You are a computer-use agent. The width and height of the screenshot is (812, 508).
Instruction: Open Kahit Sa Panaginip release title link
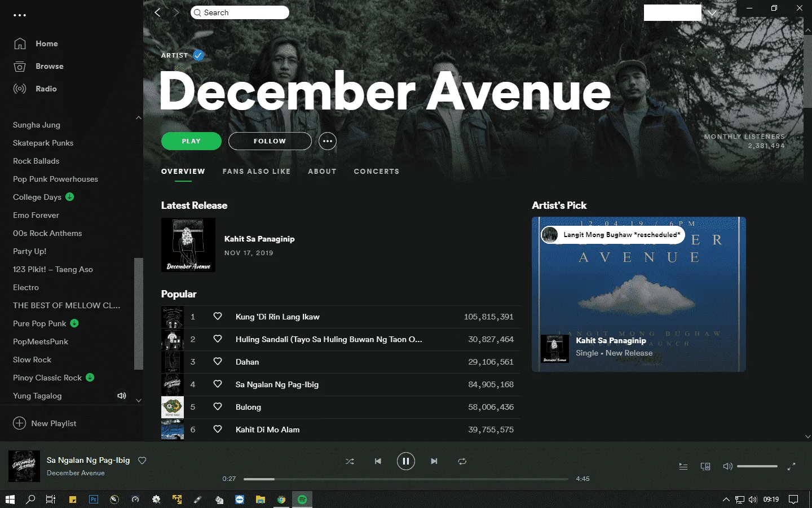click(x=259, y=239)
